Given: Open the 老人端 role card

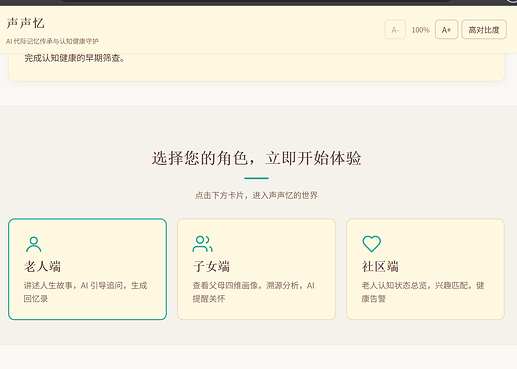Looking at the screenshot, I should tap(87, 269).
